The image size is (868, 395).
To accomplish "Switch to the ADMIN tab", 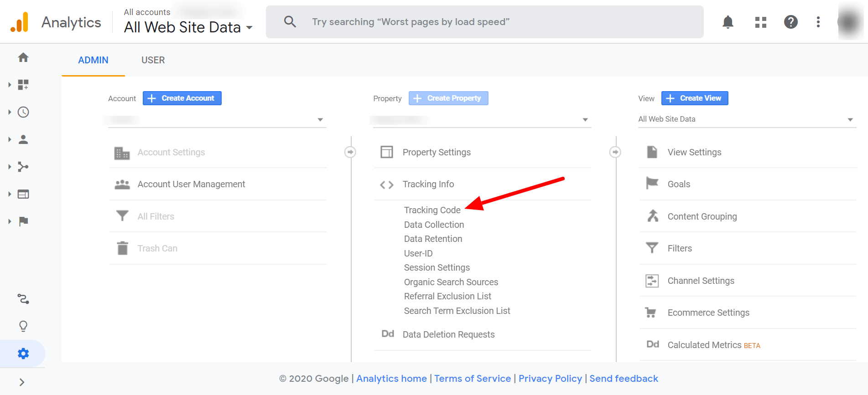I will click(x=93, y=60).
